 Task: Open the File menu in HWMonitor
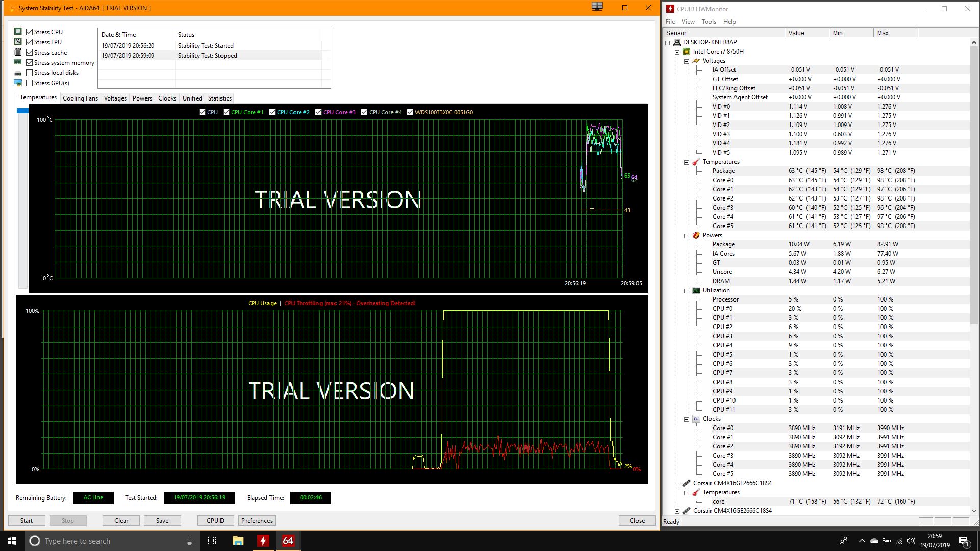pyautogui.click(x=670, y=22)
